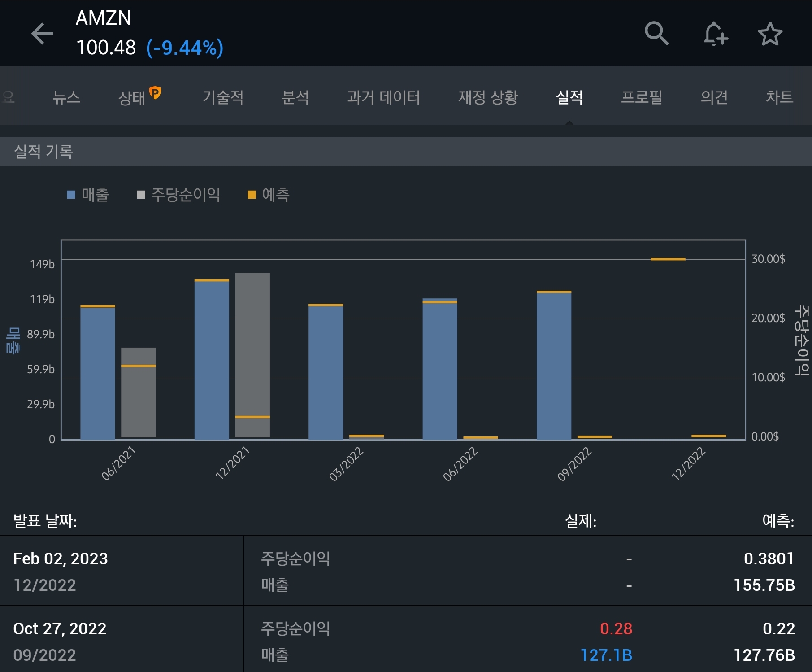
Task: Go to the 의견 tab
Action: point(714,97)
